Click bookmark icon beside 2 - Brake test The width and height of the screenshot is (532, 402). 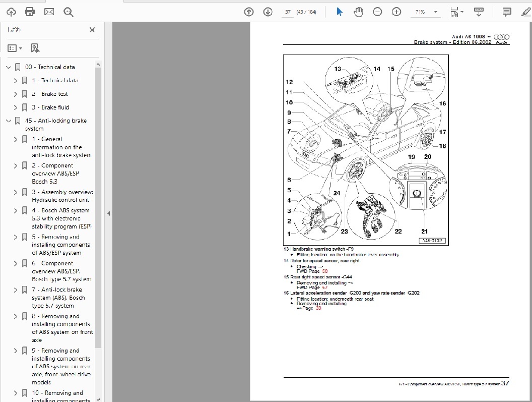click(x=25, y=94)
